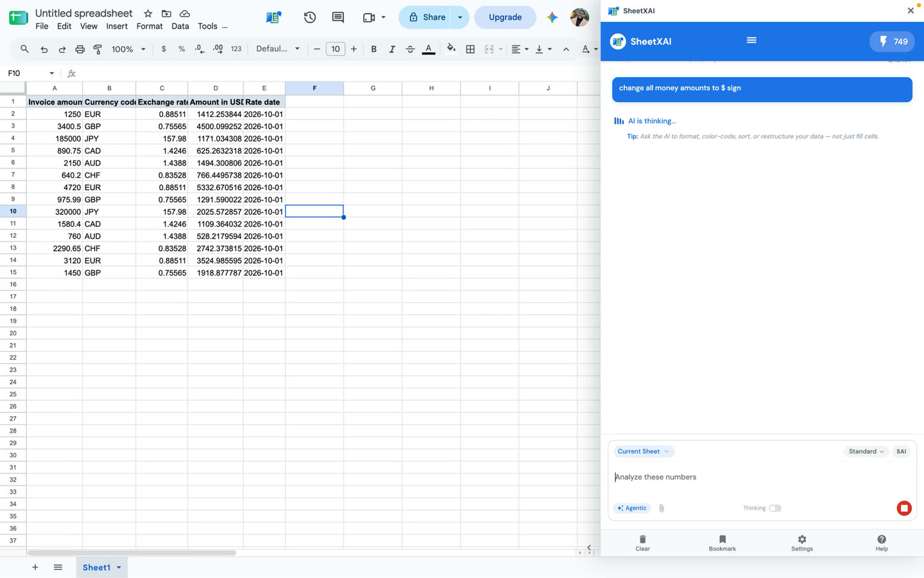Open the zoom 100% dropdown
The image size is (924, 578).
tap(128, 49)
